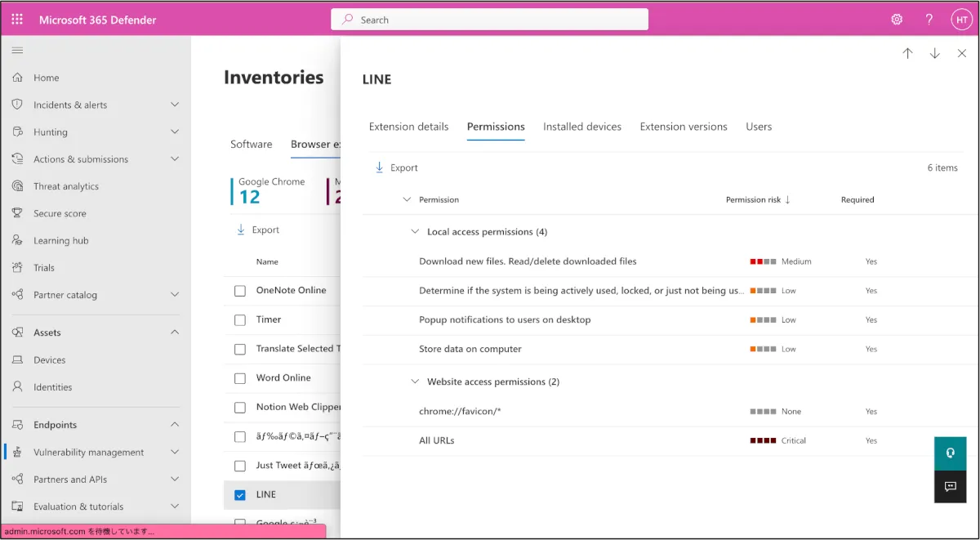
Task: Open the feedback chat widget
Action: [x=950, y=487]
